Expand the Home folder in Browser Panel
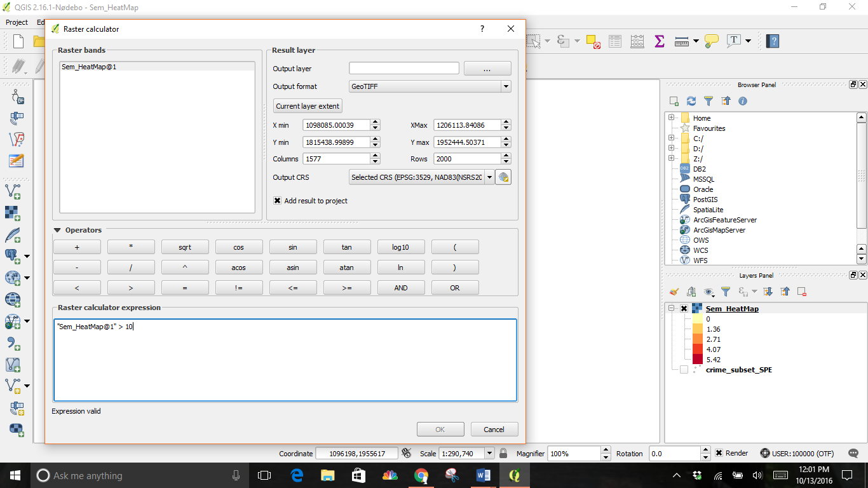The height and width of the screenshot is (488, 868). click(672, 118)
